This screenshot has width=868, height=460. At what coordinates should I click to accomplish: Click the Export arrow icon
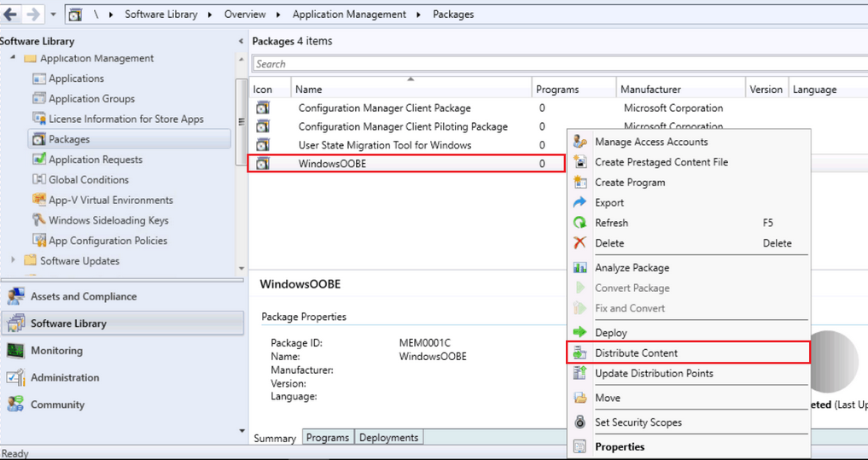coord(580,202)
